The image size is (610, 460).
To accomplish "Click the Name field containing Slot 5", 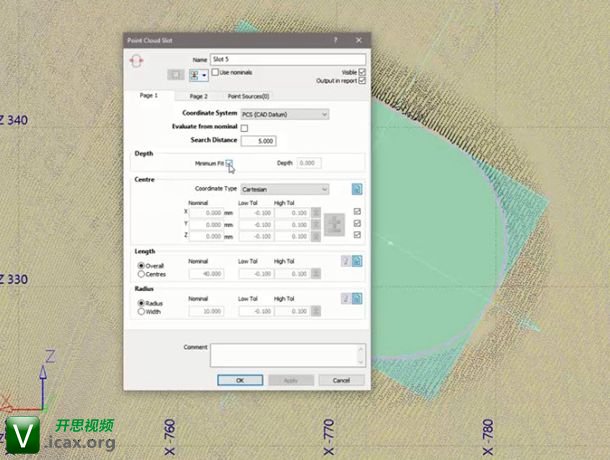I will point(288,59).
